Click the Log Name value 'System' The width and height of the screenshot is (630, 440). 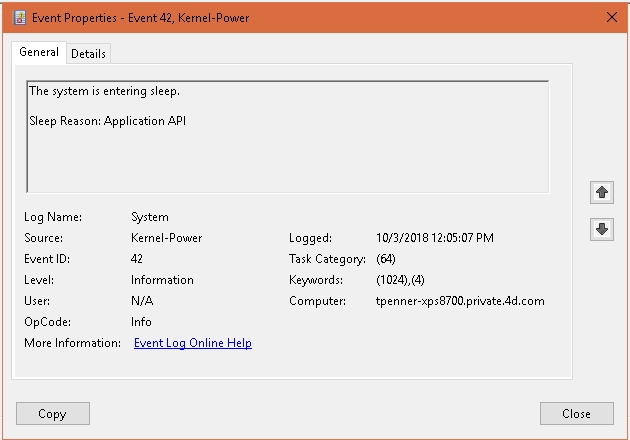pos(150,217)
